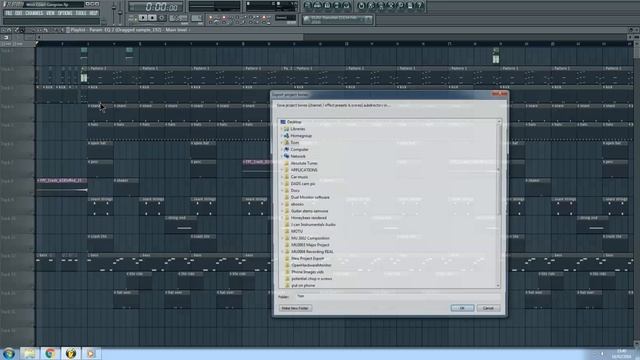Viewport: 640px width, 360px height.
Task: Select the Dual Monitor software folder
Action: click(x=310, y=197)
